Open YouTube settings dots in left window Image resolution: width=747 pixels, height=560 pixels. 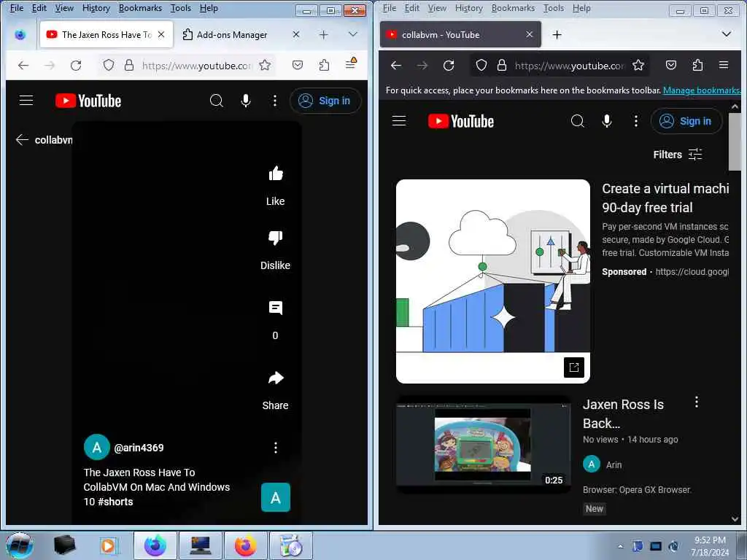[275, 101]
